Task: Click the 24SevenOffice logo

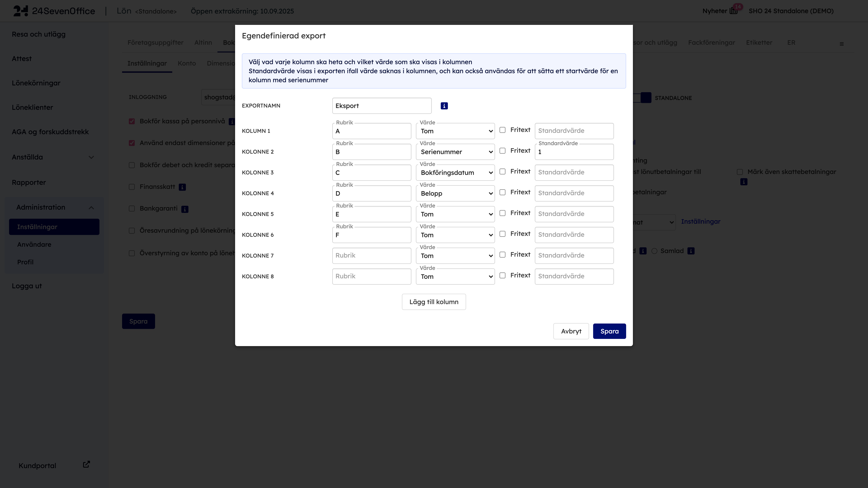Action: 54,11
